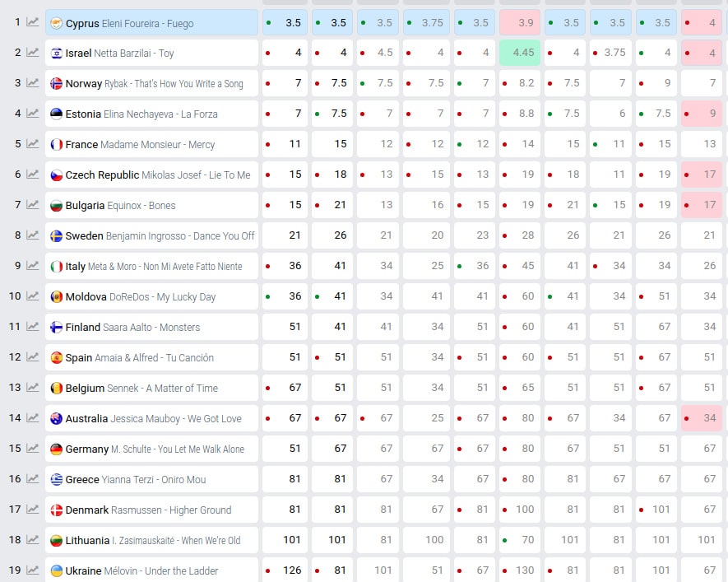Screen dimensions: 728x582
Task: Open Spain Amaia & Alfred entry
Action: [151, 357]
